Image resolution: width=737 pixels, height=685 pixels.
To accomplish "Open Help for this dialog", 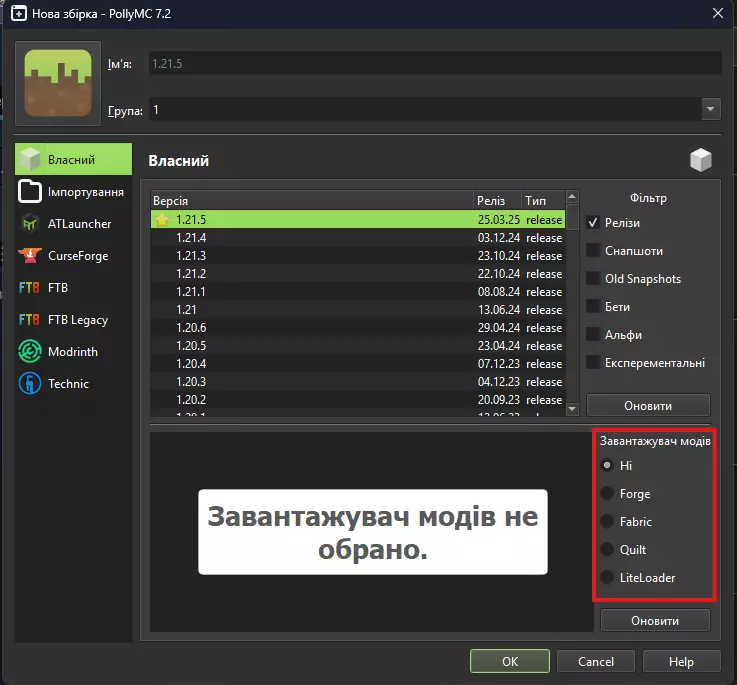I will (x=682, y=661).
